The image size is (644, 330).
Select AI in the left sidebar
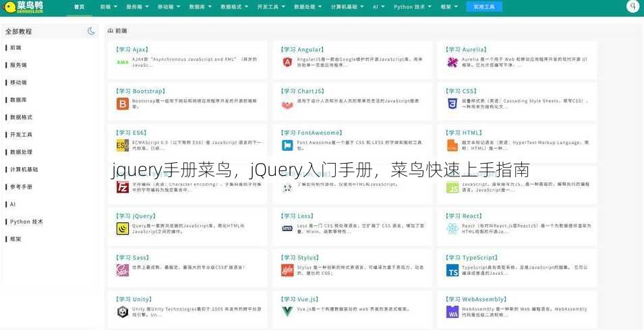pyautogui.click(x=13, y=204)
